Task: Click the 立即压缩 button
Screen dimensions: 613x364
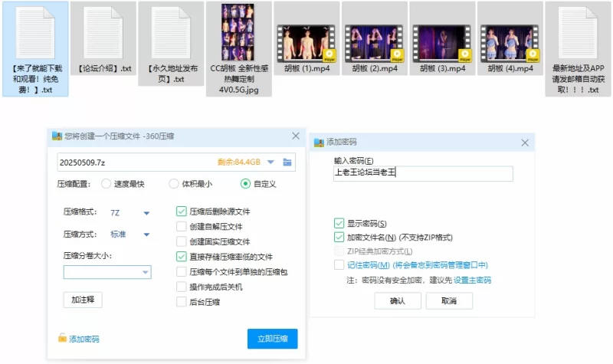Action: (273, 339)
